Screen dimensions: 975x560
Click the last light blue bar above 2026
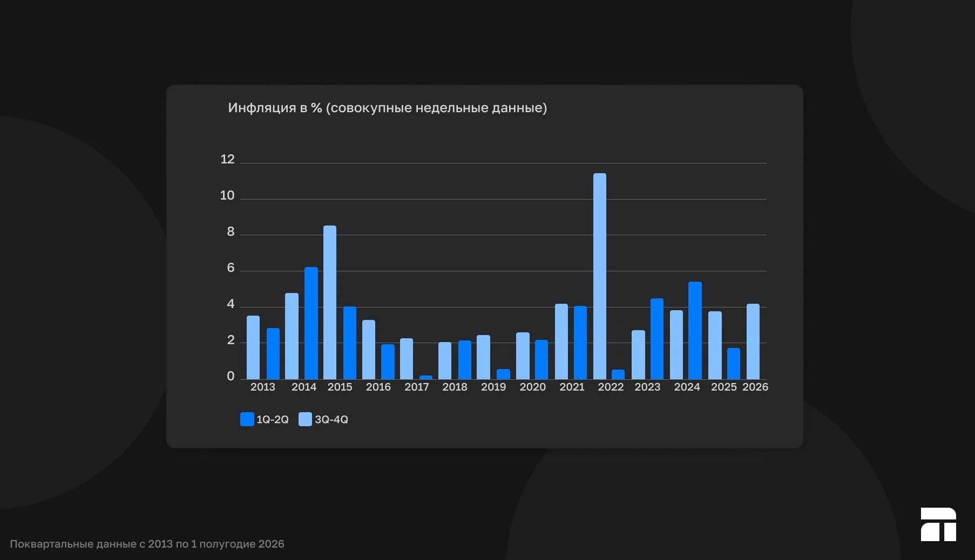click(753, 342)
